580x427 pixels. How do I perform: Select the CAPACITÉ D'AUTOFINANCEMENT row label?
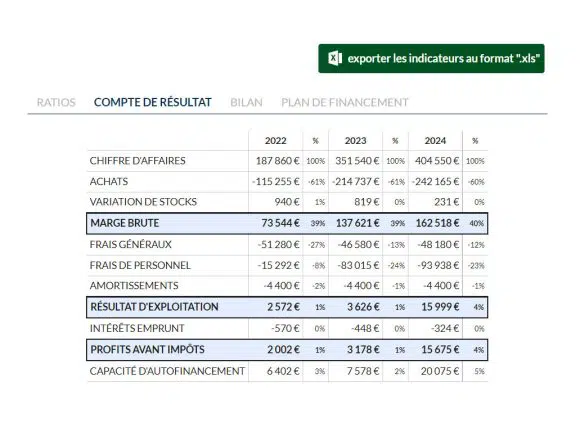167,371
